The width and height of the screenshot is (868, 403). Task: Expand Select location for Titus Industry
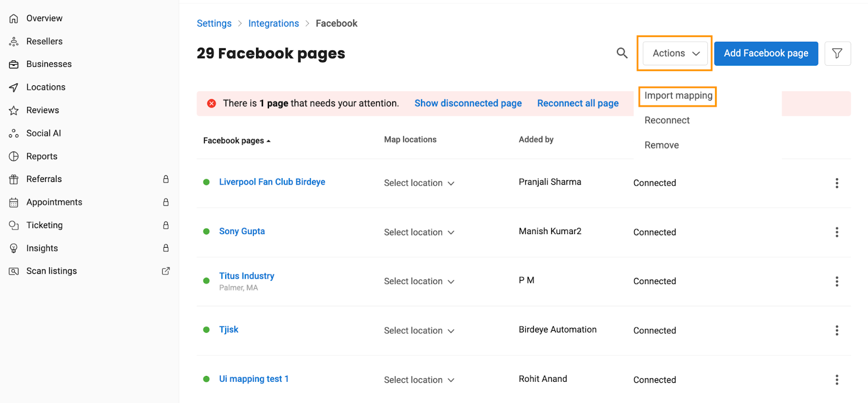point(419,281)
